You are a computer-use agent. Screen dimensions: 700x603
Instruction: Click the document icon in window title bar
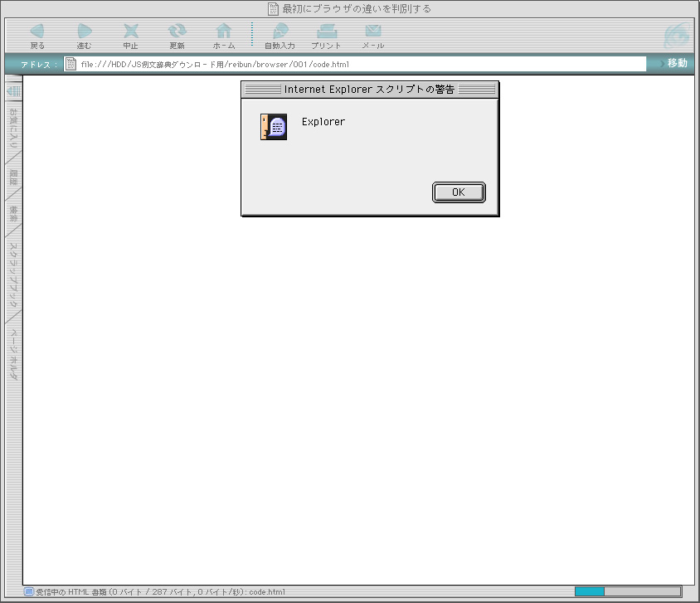(x=273, y=9)
